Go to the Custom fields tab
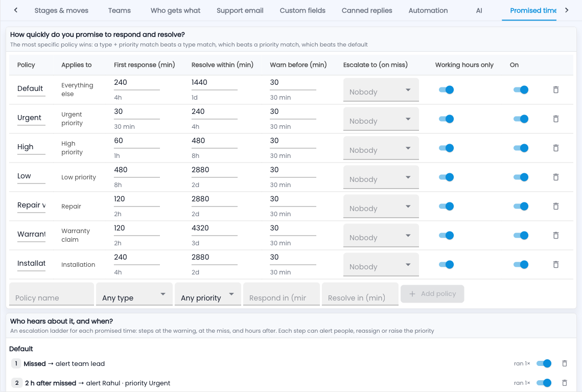Screen dimensions: 582x392 tap(302, 10)
